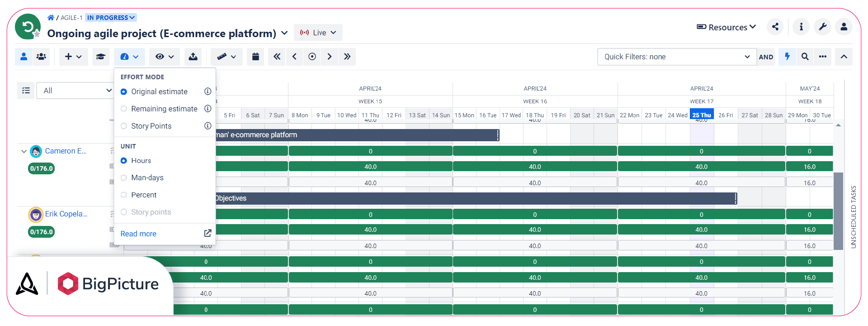
Task: Open the Quick Filters dropdown
Action: click(x=677, y=57)
